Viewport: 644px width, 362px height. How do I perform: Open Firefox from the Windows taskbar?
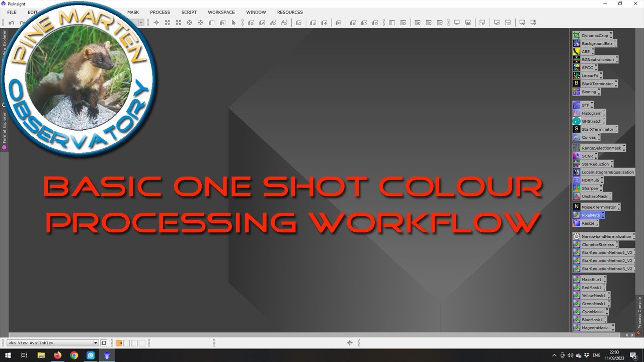coord(57,355)
